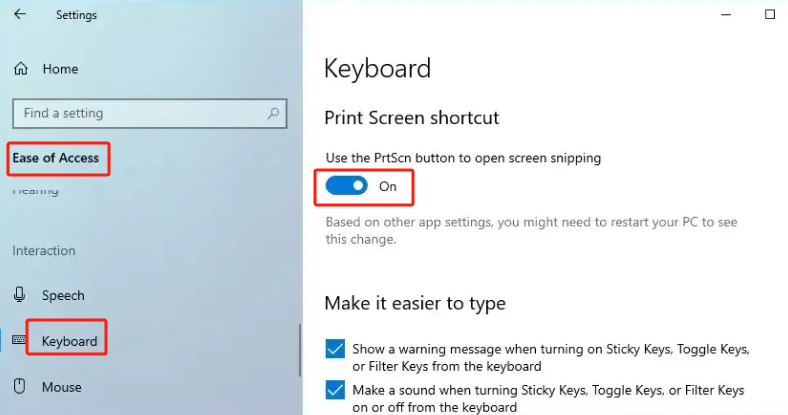The image size is (788, 415).
Task: Click the Settings window title text
Action: pos(77,15)
